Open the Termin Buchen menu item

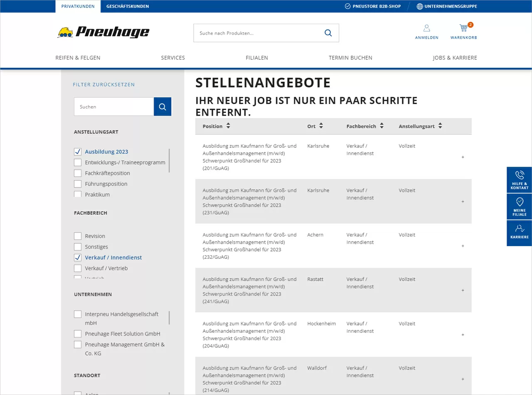[350, 58]
